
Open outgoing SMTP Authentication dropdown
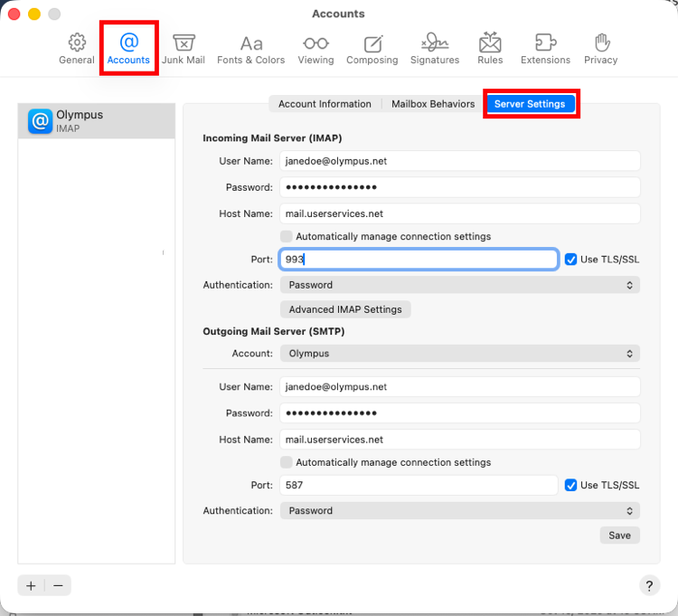click(459, 510)
